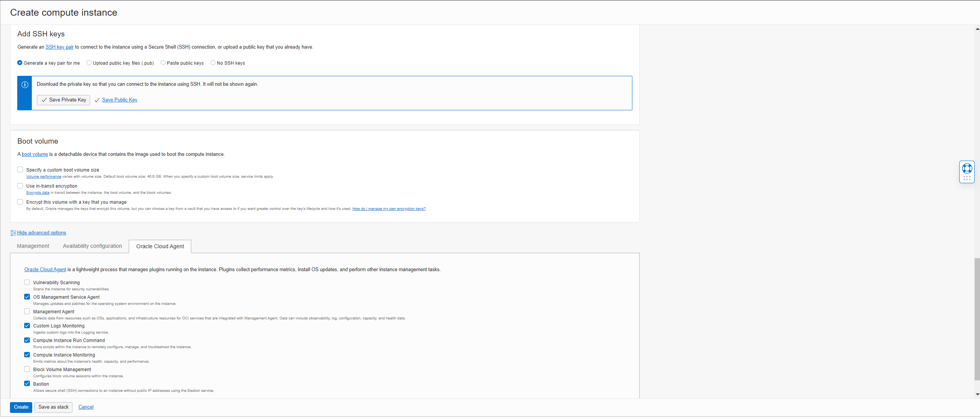
Task: Click the Create button
Action: (21, 407)
